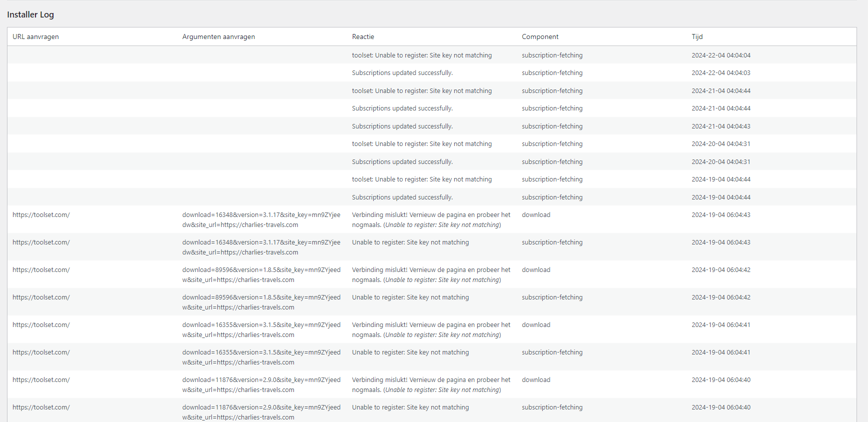This screenshot has width=868, height=422.
Task: Click the toolset.com URL in the download=89596 subscription-fetching row
Action: [41, 297]
